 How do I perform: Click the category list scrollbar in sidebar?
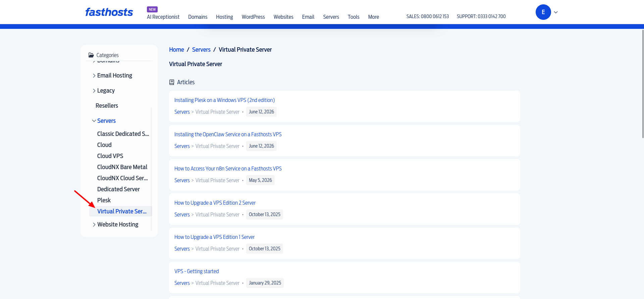pyautogui.click(x=151, y=169)
